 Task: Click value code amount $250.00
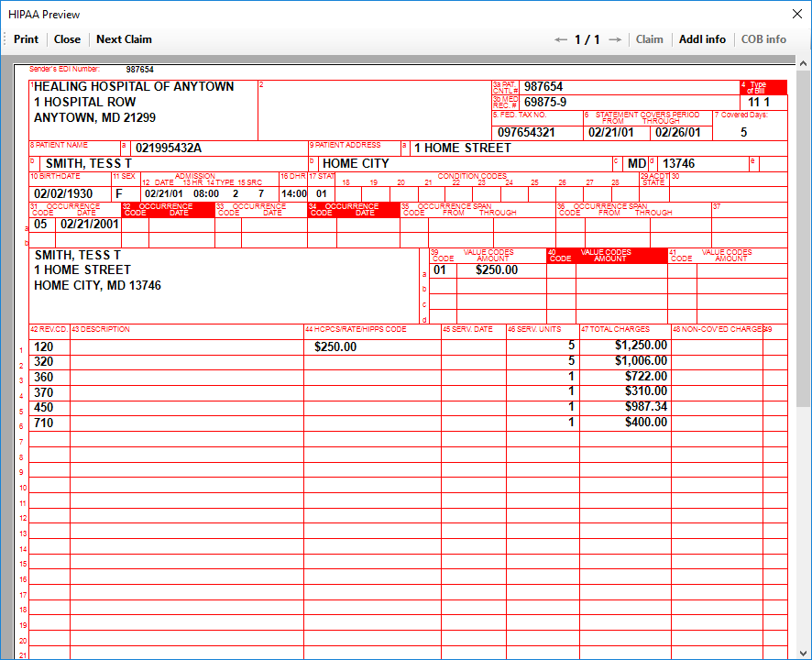click(497, 269)
